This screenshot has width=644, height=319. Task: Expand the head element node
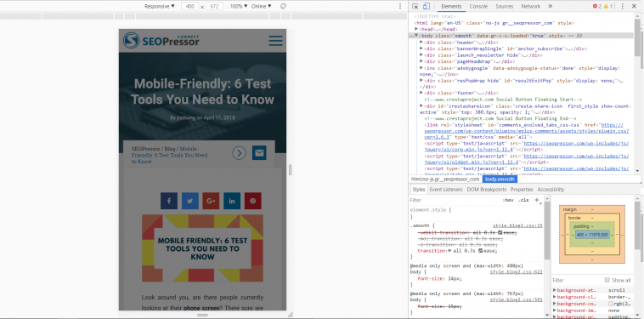416,30
